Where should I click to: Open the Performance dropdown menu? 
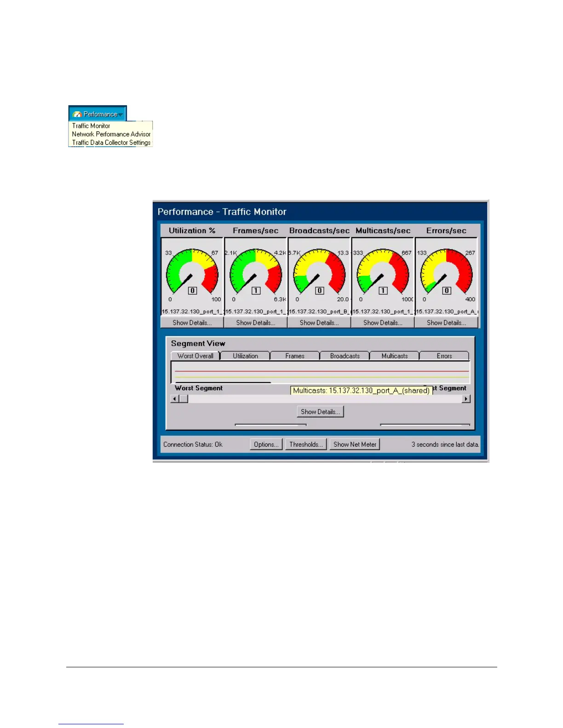coord(98,114)
